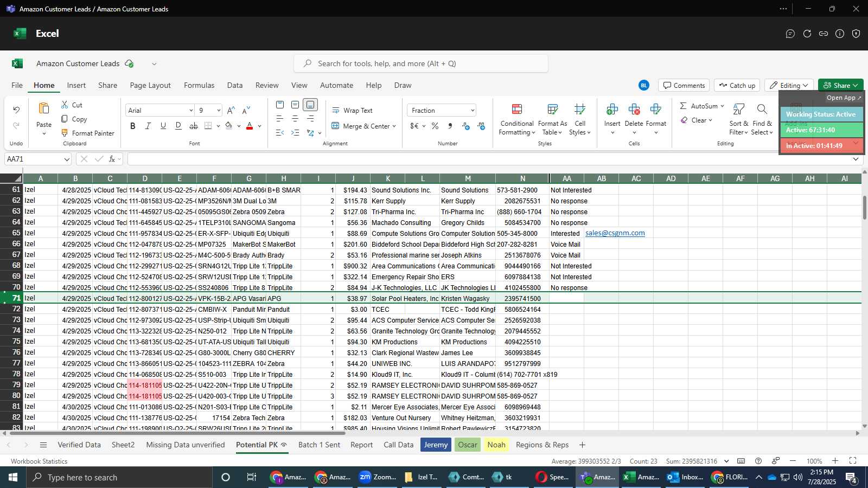868x488 pixels.
Task: Click Open App in overlay widget
Action: 844,98
